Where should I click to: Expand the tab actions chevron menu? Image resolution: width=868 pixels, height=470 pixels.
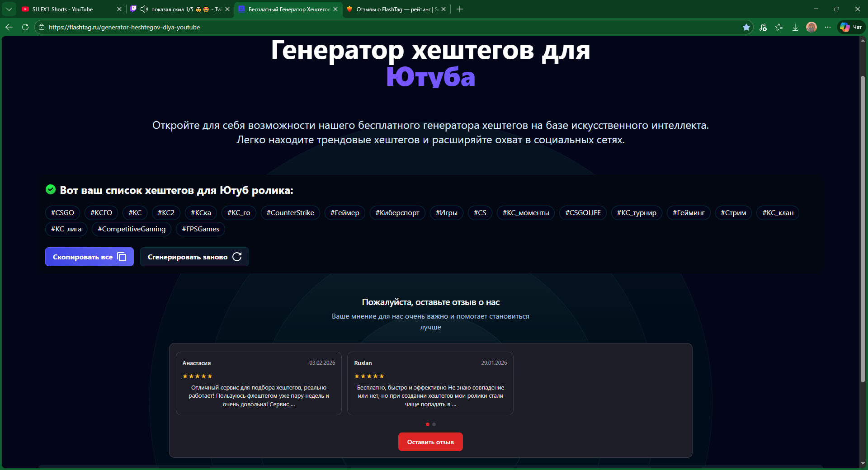click(x=9, y=9)
